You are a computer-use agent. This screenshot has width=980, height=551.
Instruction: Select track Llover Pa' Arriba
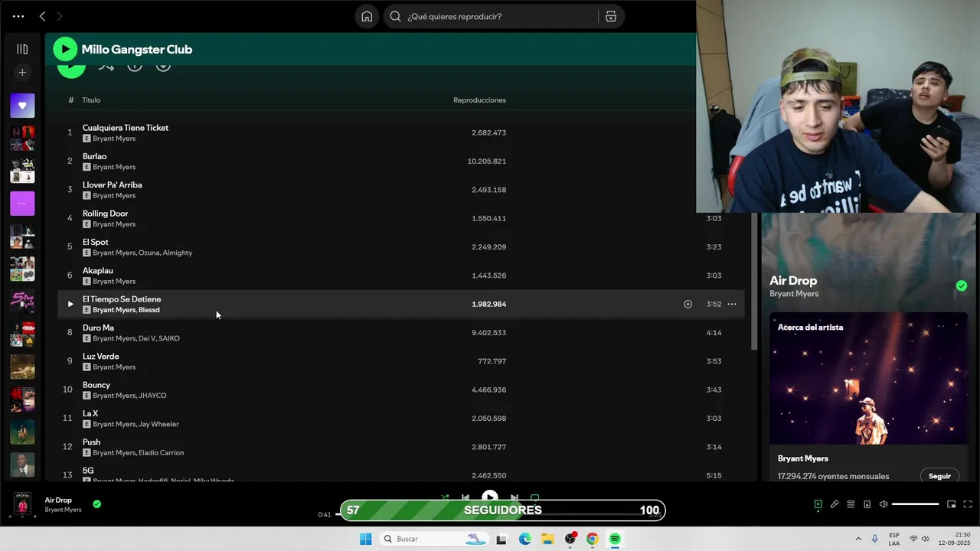click(113, 184)
